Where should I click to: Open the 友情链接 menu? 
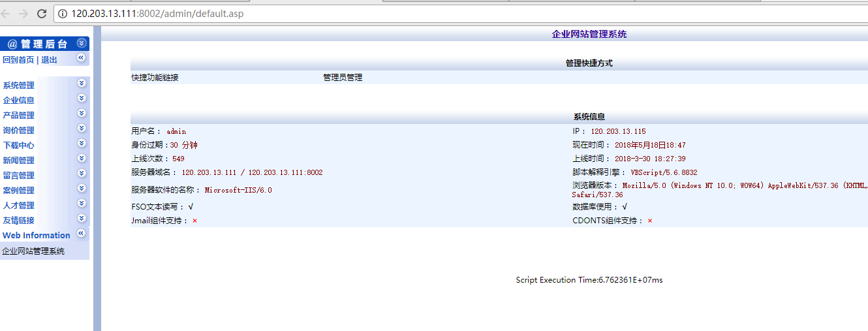(19, 221)
